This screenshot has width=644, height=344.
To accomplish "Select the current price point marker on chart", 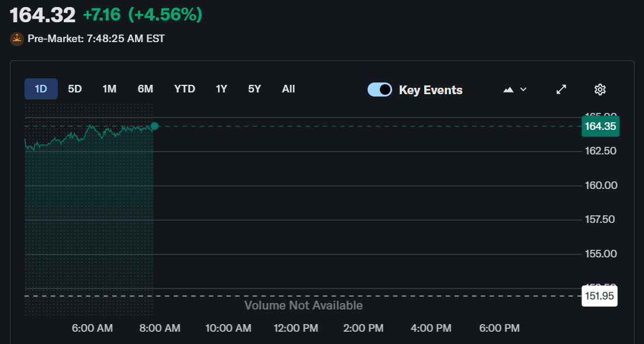I will click(x=154, y=126).
